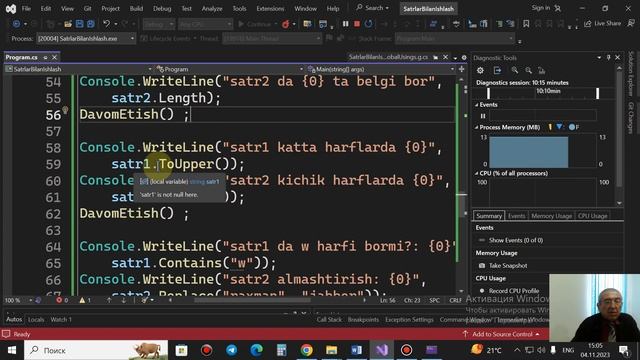Switch to the Program.cs tab
640x360 pixels.
[22, 58]
